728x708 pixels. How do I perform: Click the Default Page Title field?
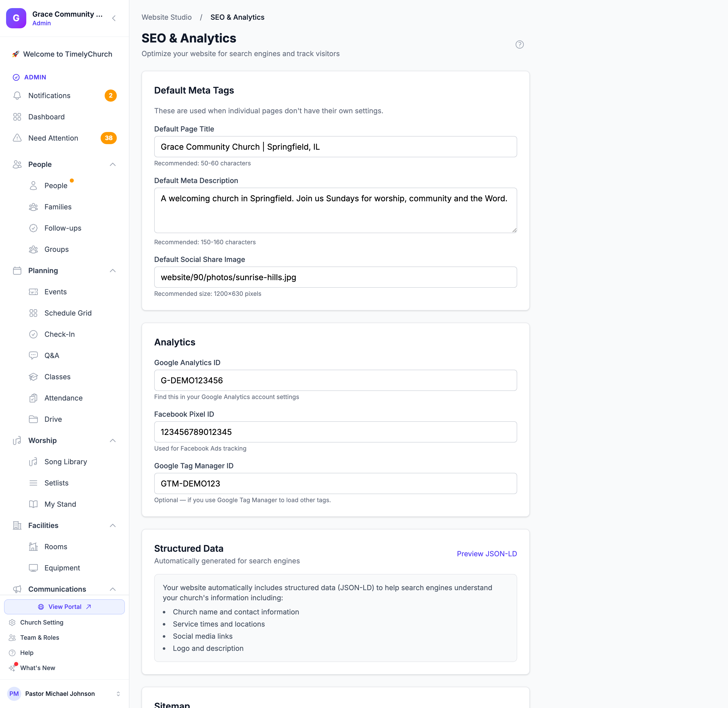pos(335,146)
